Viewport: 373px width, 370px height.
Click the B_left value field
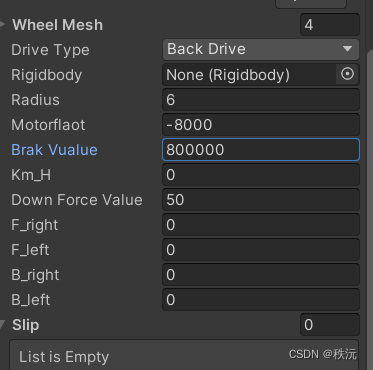[261, 299]
